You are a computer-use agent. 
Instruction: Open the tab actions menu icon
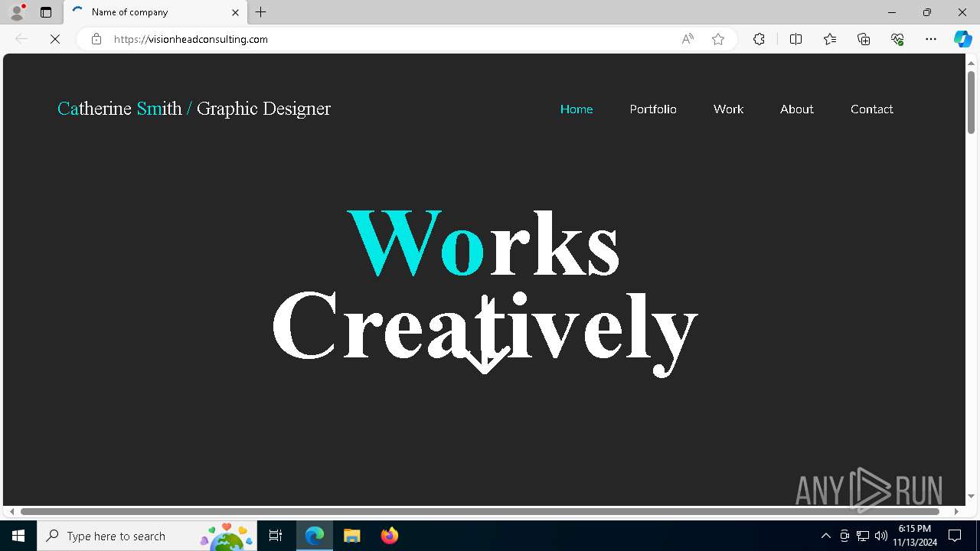coord(46,12)
